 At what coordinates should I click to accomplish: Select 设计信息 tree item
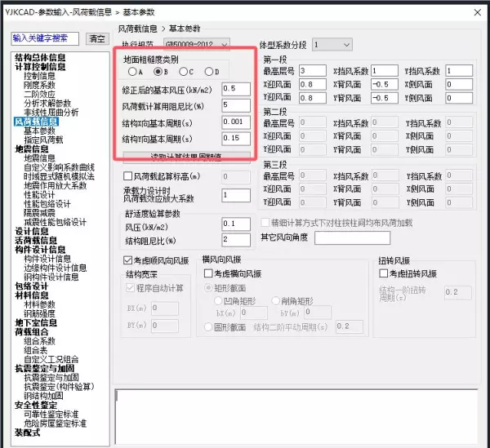(x=32, y=231)
